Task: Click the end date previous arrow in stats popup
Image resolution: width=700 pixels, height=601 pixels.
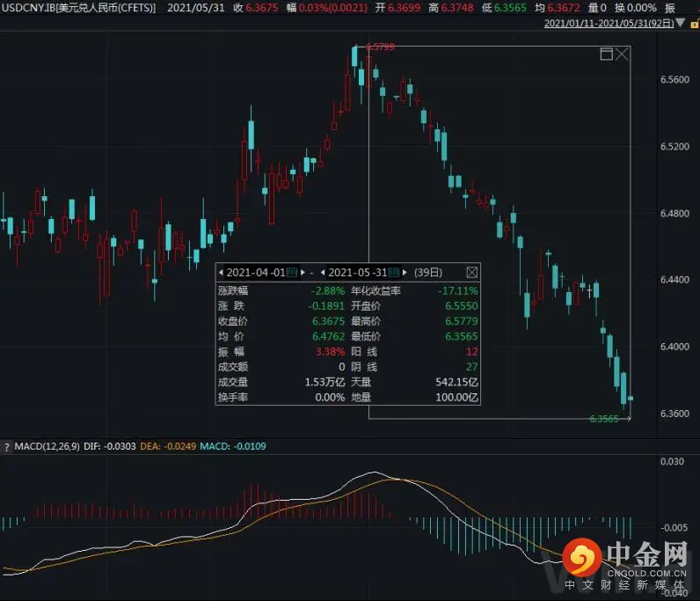Action: pos(324,272)
